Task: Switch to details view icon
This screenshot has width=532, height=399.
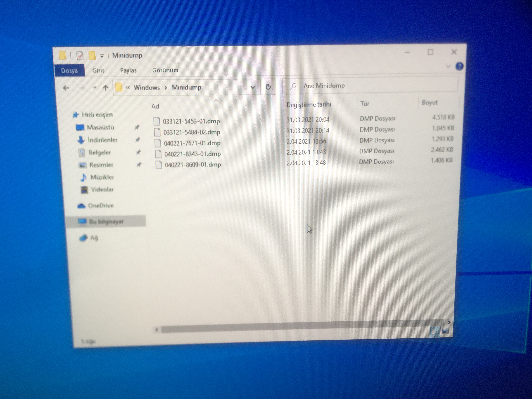Action: 435,332
